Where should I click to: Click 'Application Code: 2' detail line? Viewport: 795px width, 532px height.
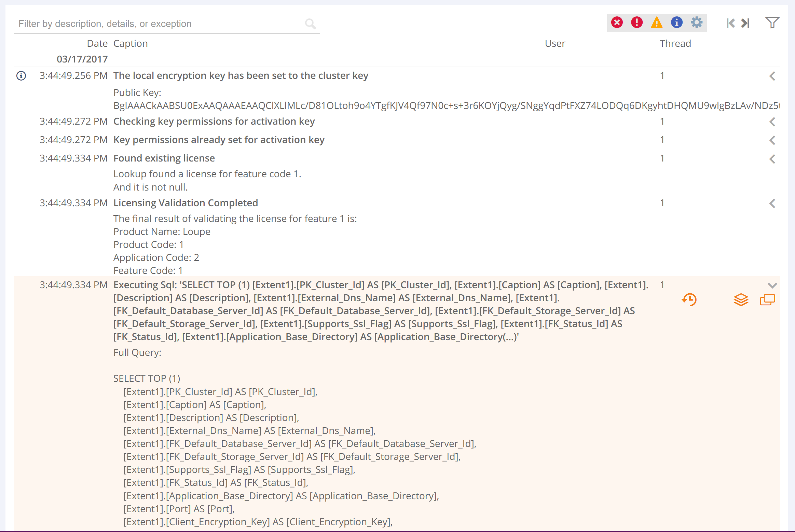156,257
